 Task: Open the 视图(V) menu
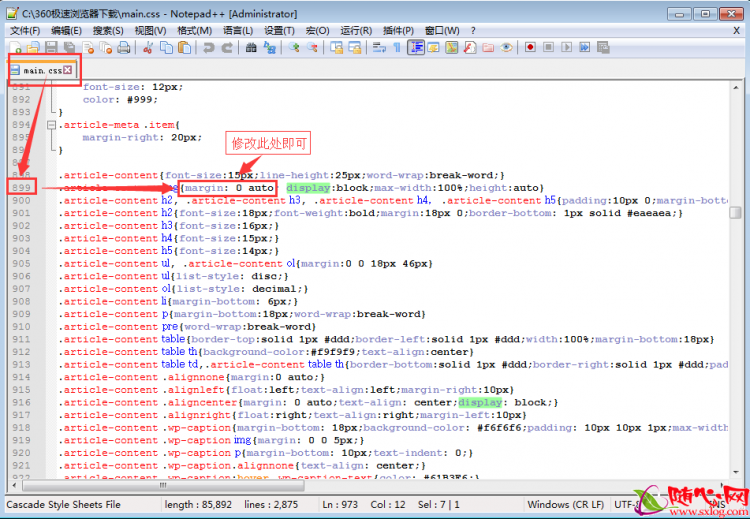point(150,31)
